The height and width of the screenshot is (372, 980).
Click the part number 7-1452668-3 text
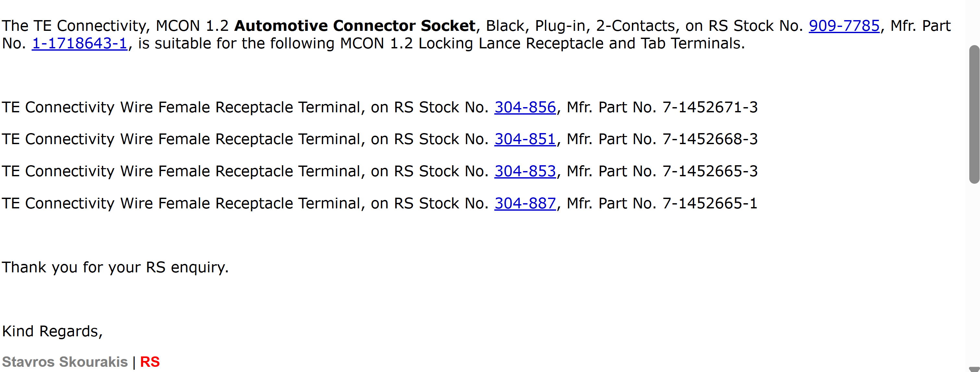click(x=710, y=139)
